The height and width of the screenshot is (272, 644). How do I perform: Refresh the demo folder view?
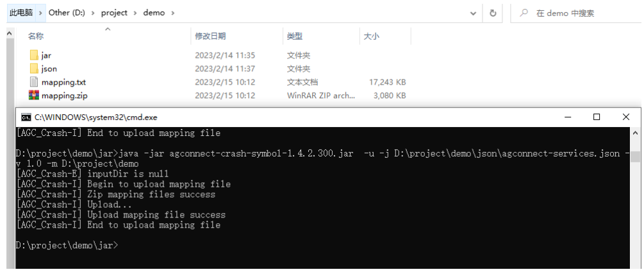coord(493,13)
